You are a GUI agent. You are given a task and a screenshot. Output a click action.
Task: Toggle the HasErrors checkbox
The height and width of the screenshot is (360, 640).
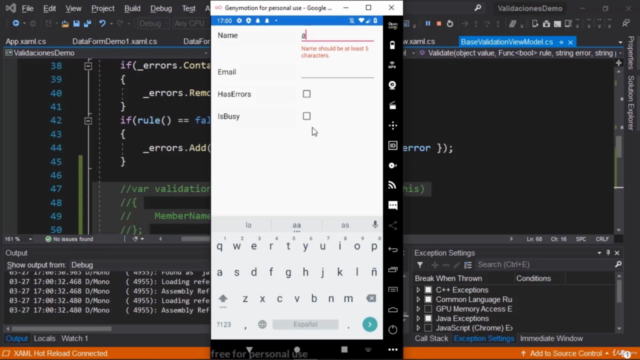[x=307, y=94]
